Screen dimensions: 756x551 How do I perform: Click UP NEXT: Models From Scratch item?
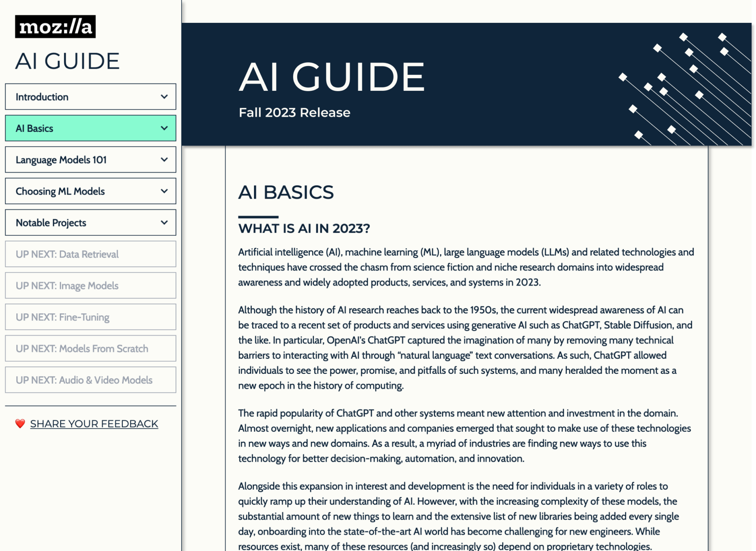tap(74, 348)
